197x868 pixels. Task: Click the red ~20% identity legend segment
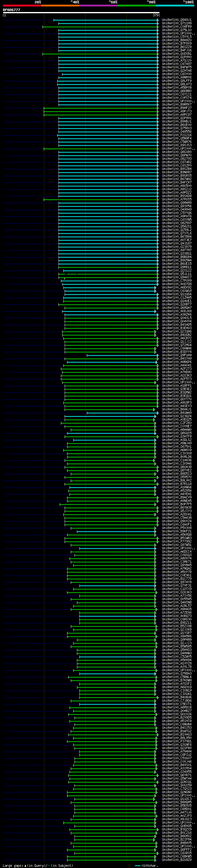pos(22,6)
